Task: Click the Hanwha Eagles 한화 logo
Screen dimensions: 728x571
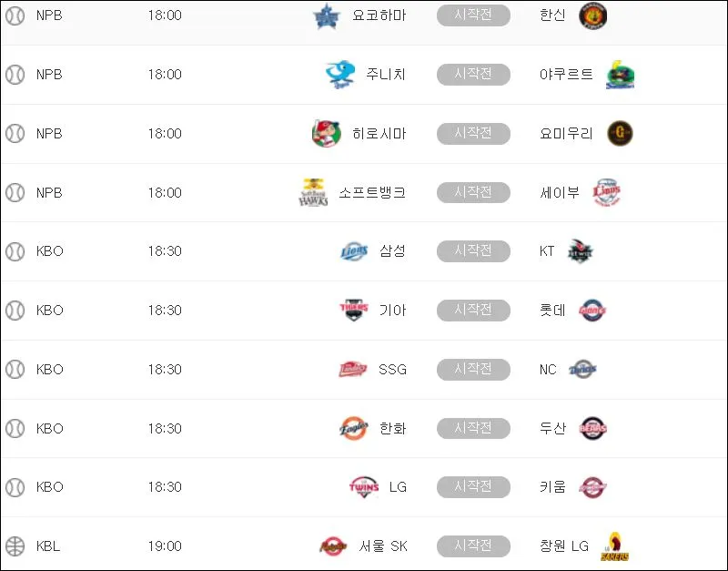Action: (354, 428)
